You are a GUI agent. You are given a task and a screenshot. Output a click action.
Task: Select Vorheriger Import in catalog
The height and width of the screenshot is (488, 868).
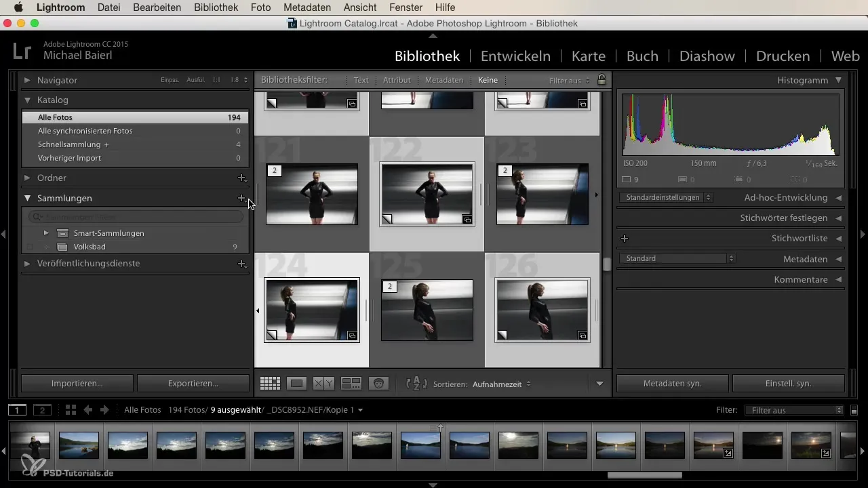135,158
